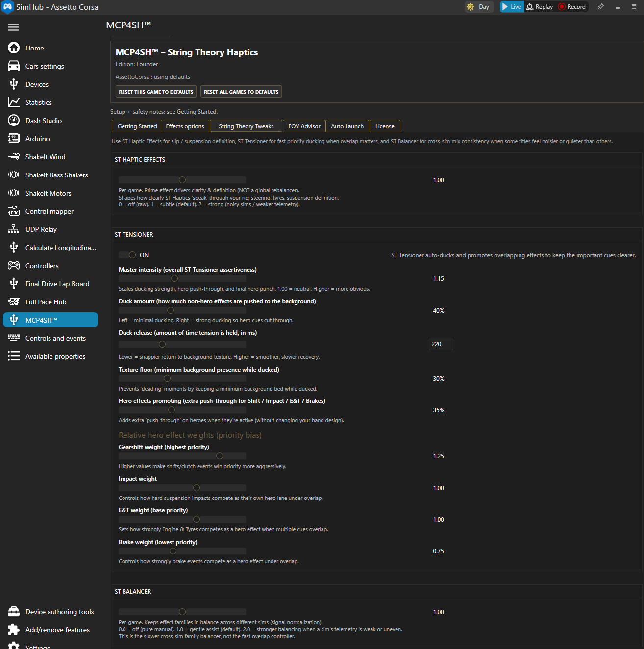Click the Home icon in sidebar

click(14, 48)
